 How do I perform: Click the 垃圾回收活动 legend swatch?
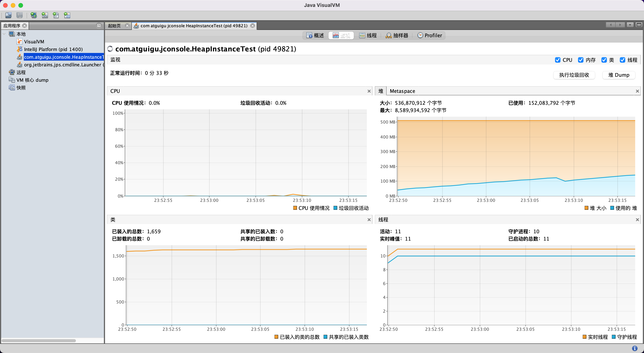coord(335,208)
